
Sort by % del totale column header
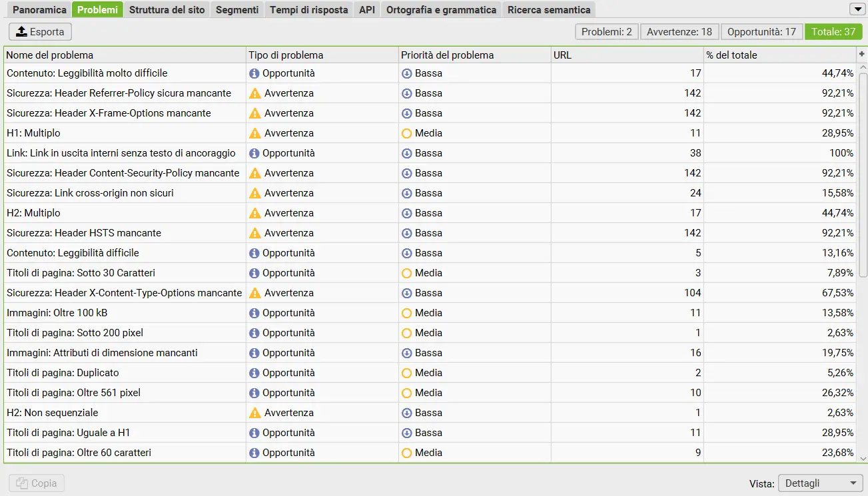[780, 55]
